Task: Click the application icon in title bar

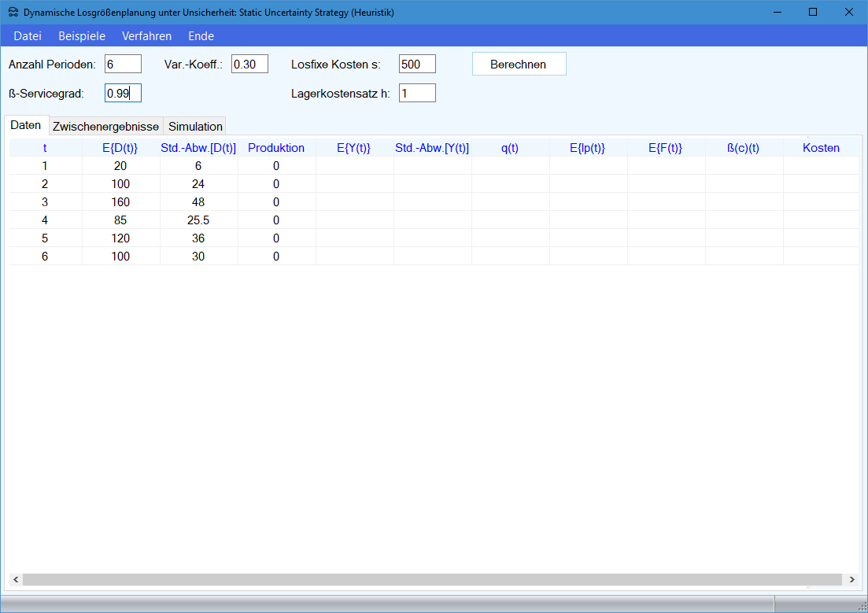Action: coord(13,13)
